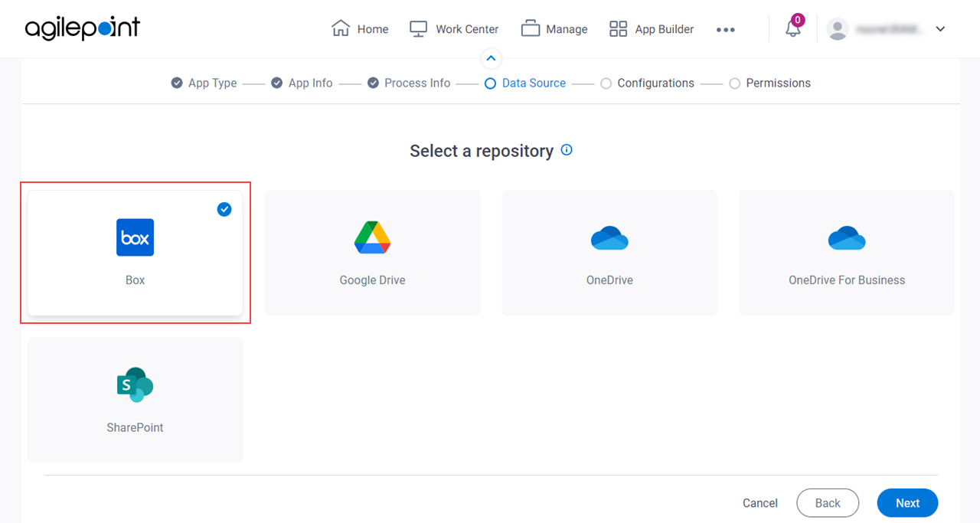Click the Select a repository heading
This screenshot has height=523, width=980.
(482, 151)
